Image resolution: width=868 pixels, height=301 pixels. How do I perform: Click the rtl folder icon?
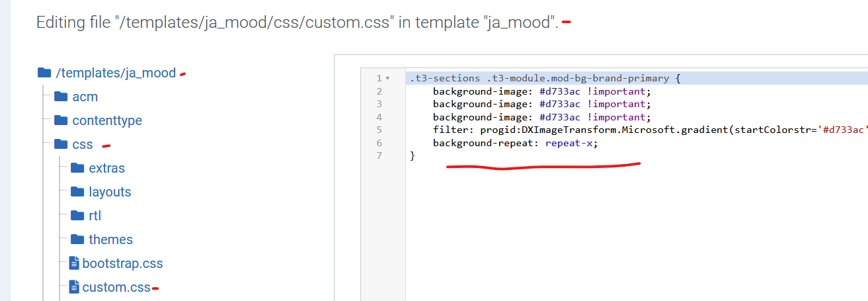(x=77, y=216)
